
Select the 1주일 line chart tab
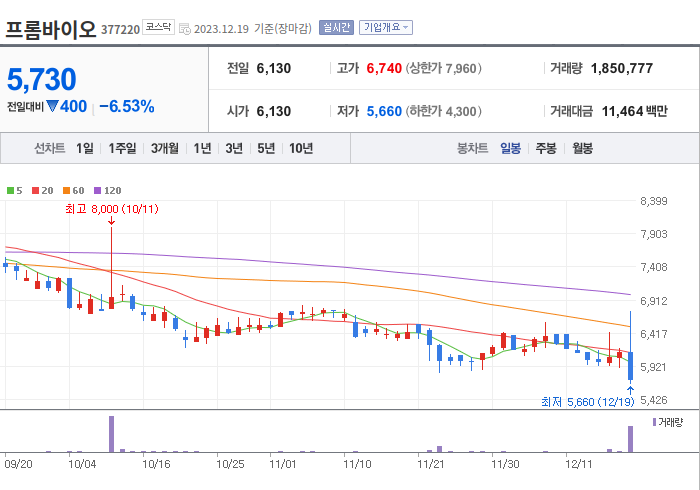point(122,148)
